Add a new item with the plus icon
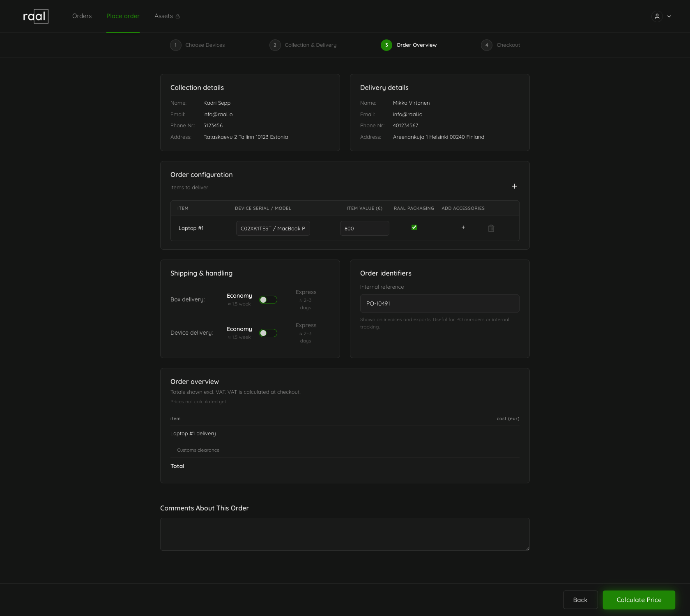This screenshot has height=616, width=690. coord(514,186)
